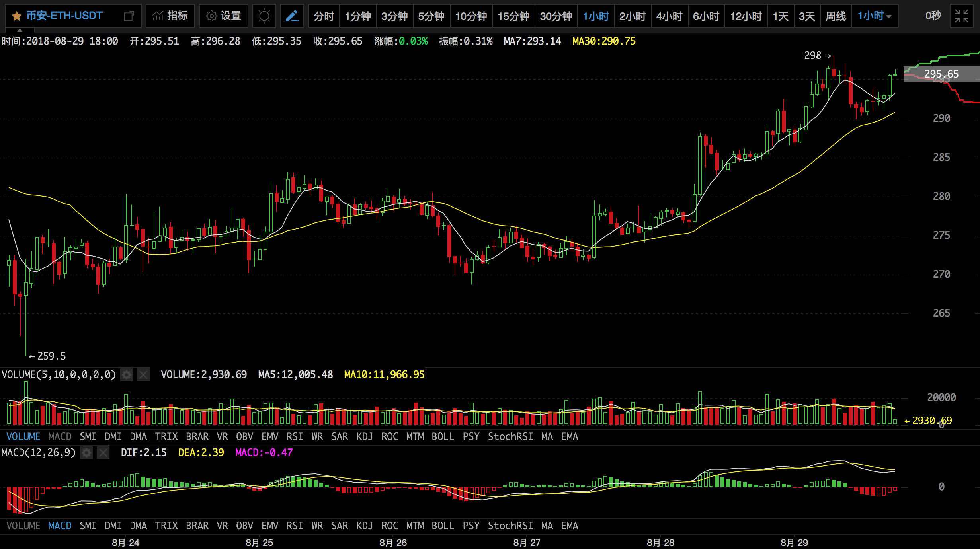Viewport: 980px width, 549px height.
Task: Open the 设置 settings button
Action: 224,16
